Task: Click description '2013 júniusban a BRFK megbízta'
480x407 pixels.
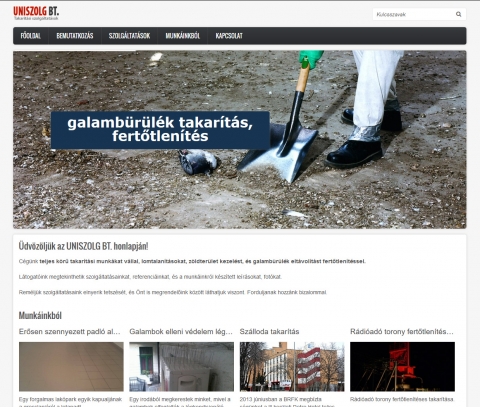Action: pos(287,402)
